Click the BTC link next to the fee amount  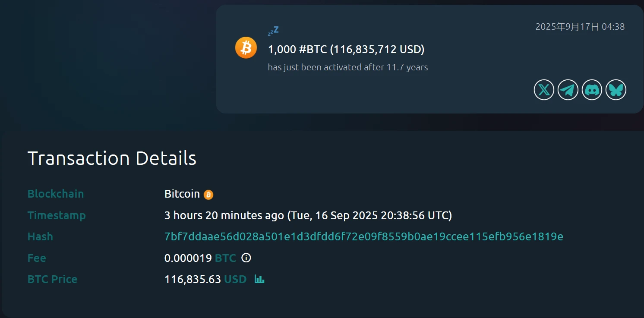[x=225, y=258]
